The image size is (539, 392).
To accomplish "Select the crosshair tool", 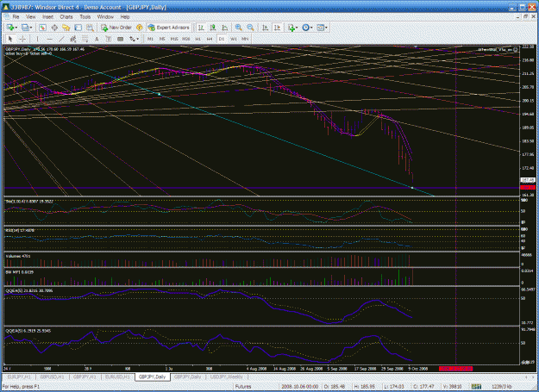I will click(x=22, y=39).
